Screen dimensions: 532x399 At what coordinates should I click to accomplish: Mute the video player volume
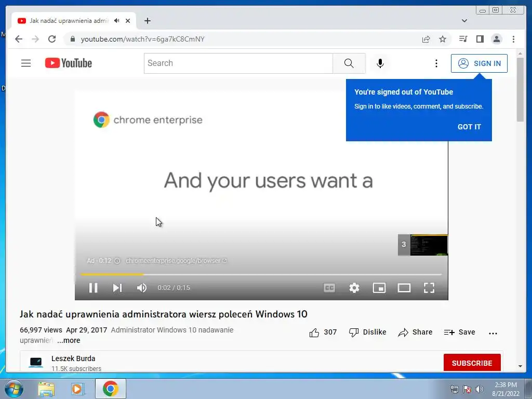click(x=142, y=288)
